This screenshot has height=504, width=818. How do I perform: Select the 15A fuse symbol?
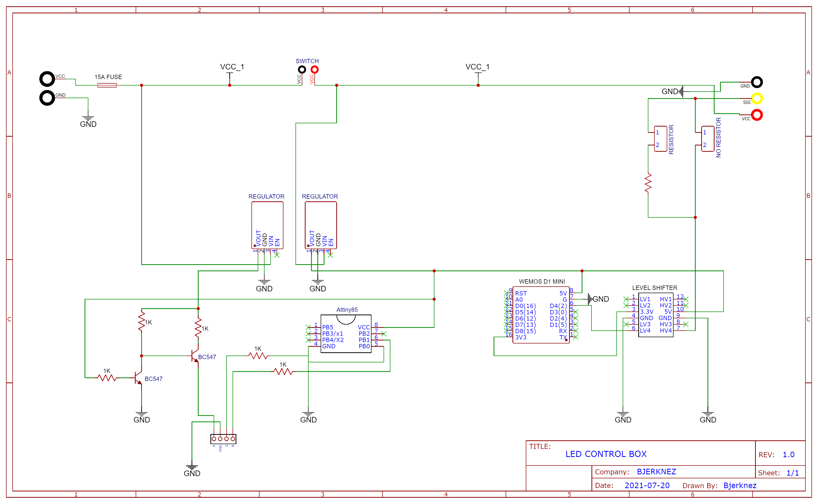107,85
